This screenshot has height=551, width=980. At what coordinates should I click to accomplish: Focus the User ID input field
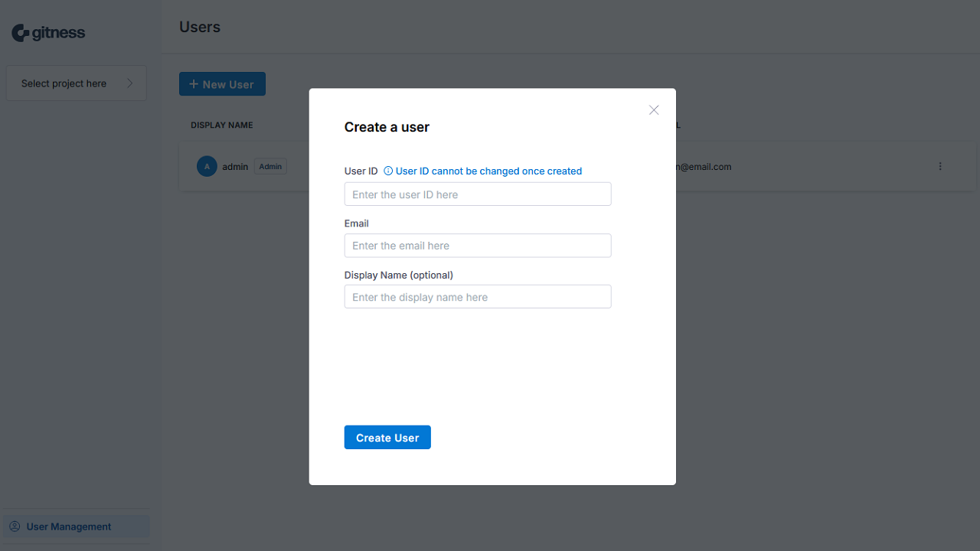[478, 194]
